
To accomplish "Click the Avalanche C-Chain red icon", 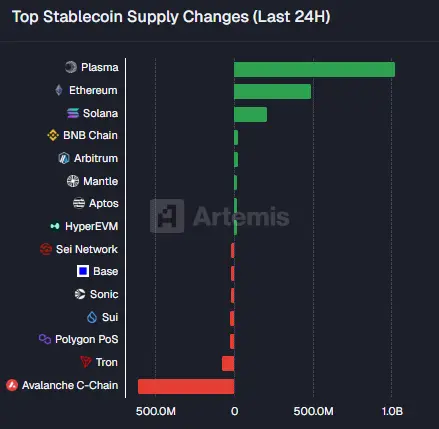I will (12, 385).
